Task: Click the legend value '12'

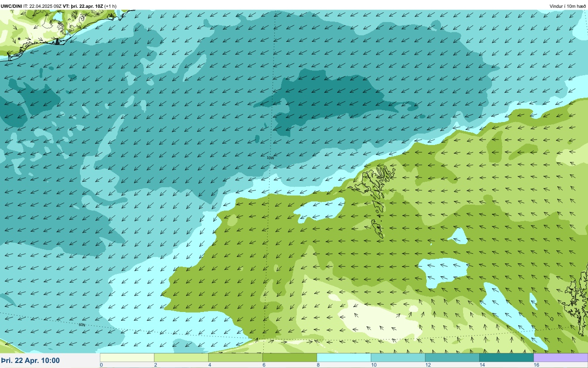Action: click(428, 365)
